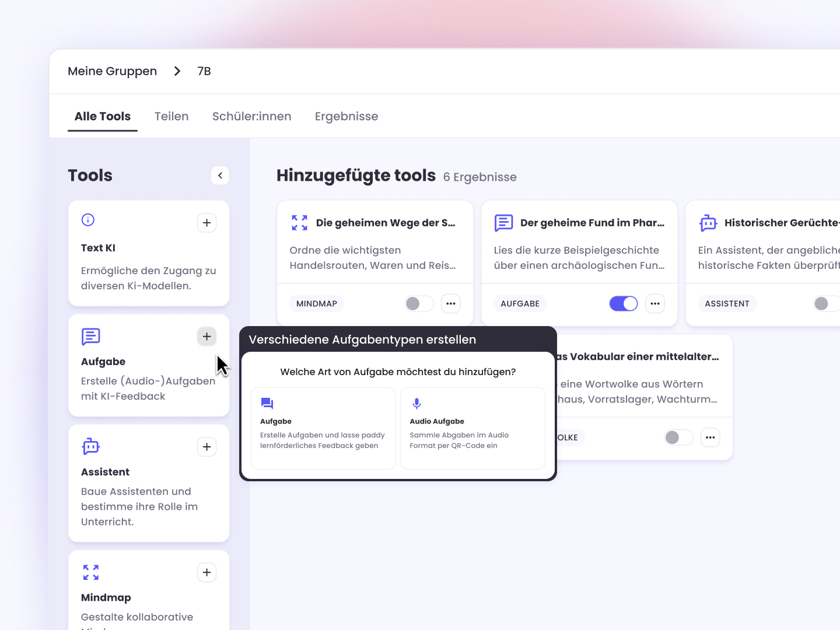This screenshot has width=840, height=630.
Task: Click the info icon on Text KI
Action: (x=88, y=220)
